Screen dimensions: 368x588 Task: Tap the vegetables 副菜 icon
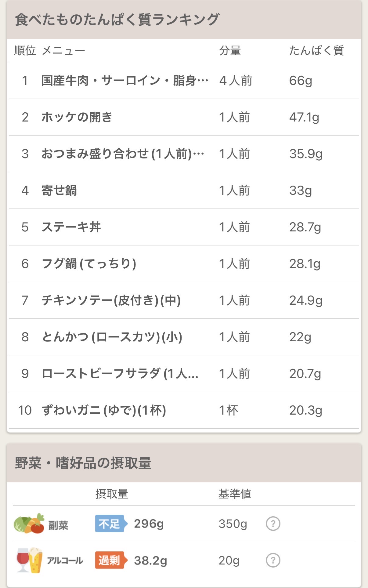point(29,524)
